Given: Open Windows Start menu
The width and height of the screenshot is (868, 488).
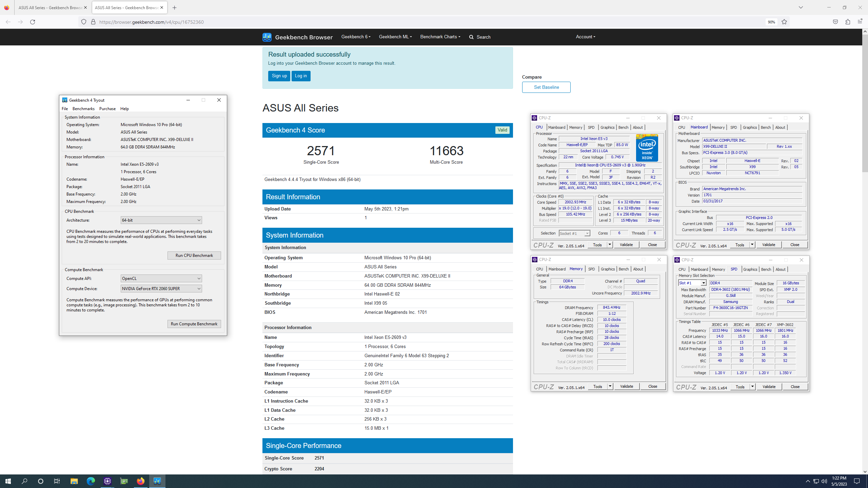Looking at the screenshot, I should (x=8, y=481).
